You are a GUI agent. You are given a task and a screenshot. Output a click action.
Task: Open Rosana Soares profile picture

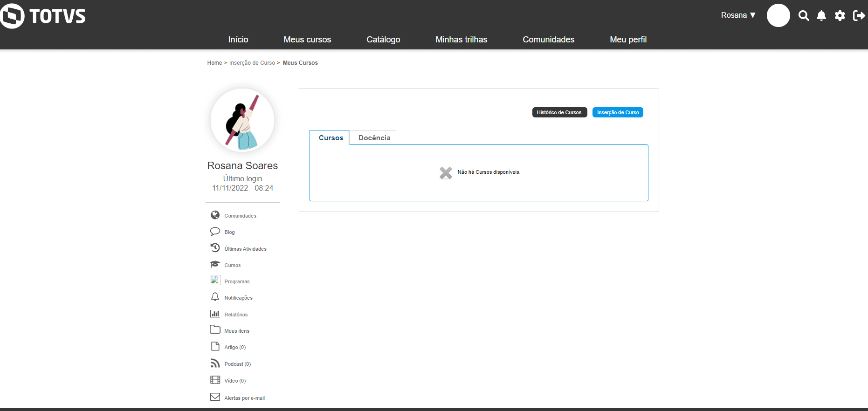[242, 120]
